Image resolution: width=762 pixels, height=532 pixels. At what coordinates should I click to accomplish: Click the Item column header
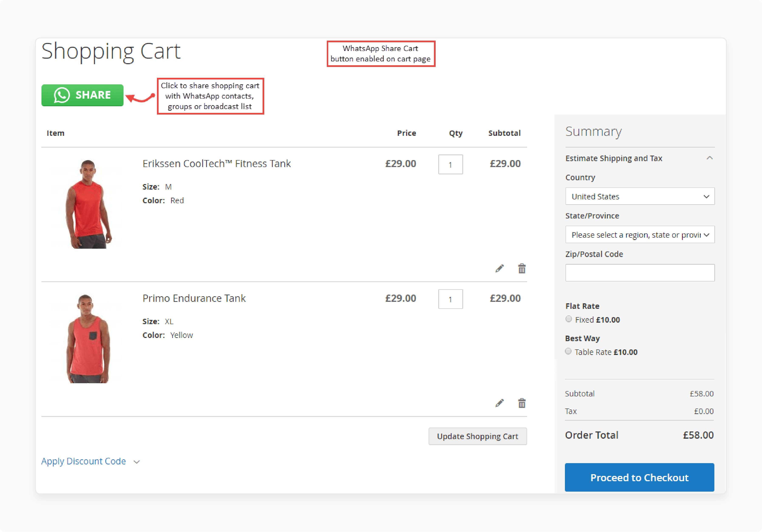point(55,133)
